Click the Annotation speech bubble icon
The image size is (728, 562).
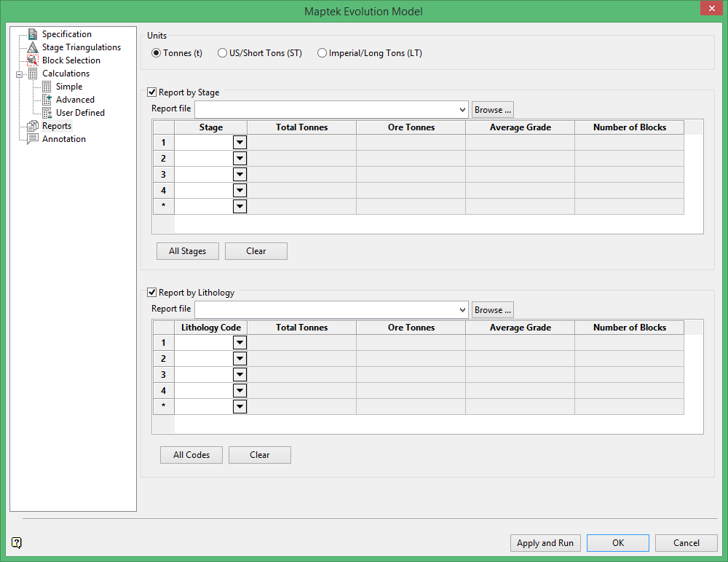point(32,139)
